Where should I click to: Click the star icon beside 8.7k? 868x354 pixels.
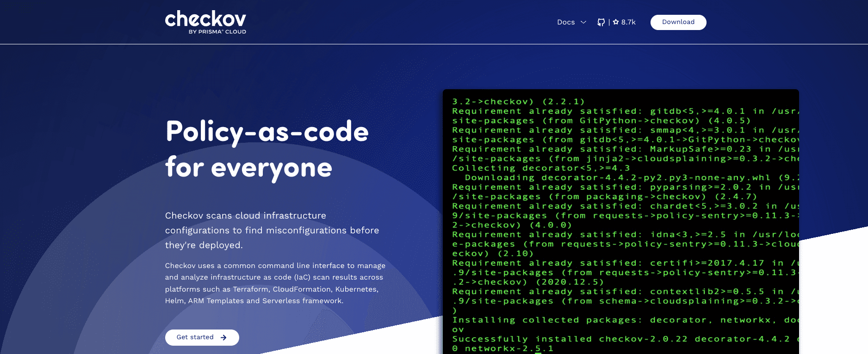[616, 22]
